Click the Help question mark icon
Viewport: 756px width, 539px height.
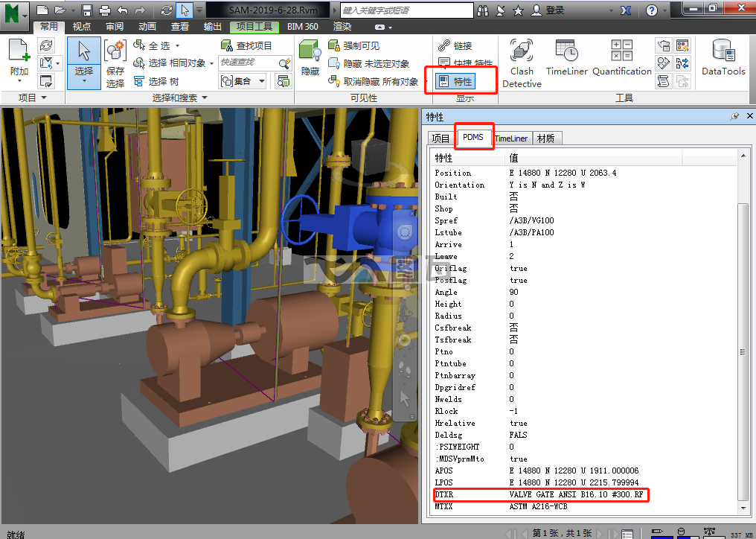tap(651, 10)
